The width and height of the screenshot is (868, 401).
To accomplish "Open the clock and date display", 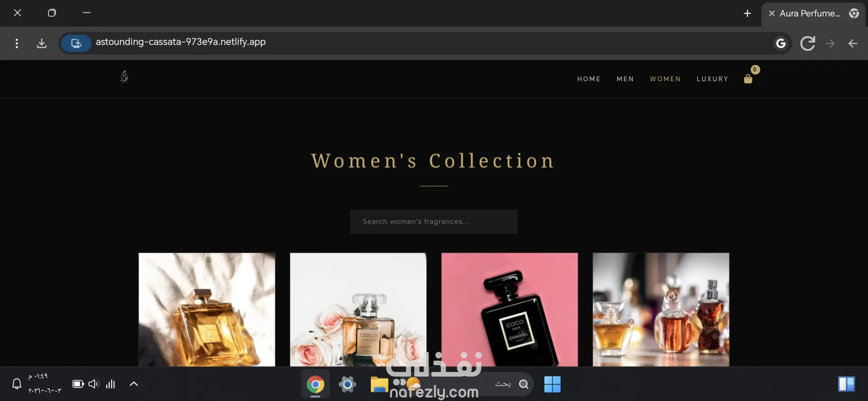I will (44, 383).
